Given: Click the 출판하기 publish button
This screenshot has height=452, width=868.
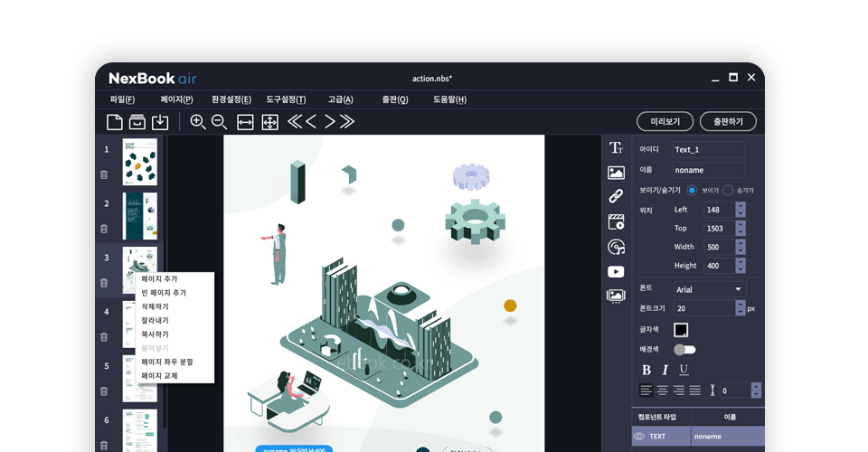Looking at the screenshot, I should 728,121.
